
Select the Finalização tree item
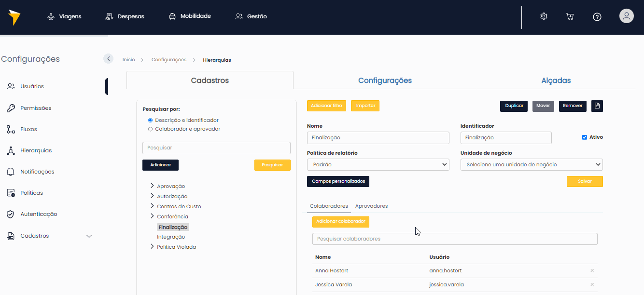173,227
